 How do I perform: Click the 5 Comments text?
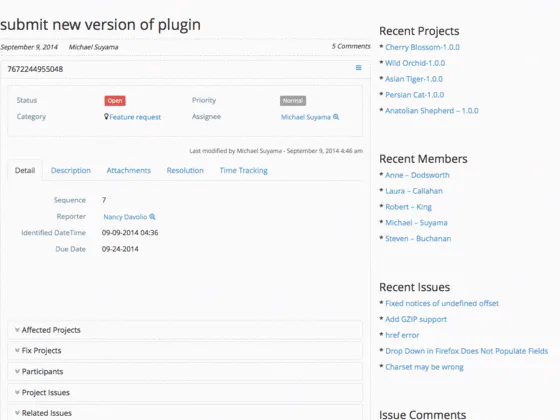(351, 46)
